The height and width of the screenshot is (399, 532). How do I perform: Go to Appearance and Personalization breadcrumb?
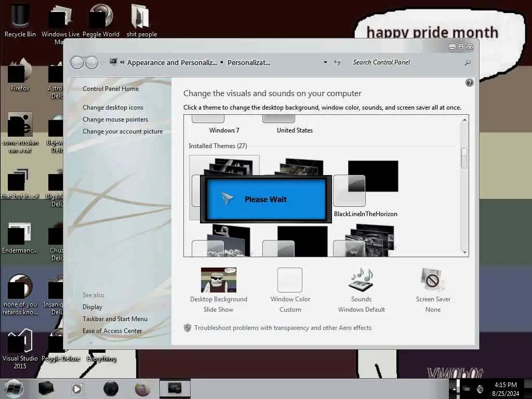(x=172, y=62)
